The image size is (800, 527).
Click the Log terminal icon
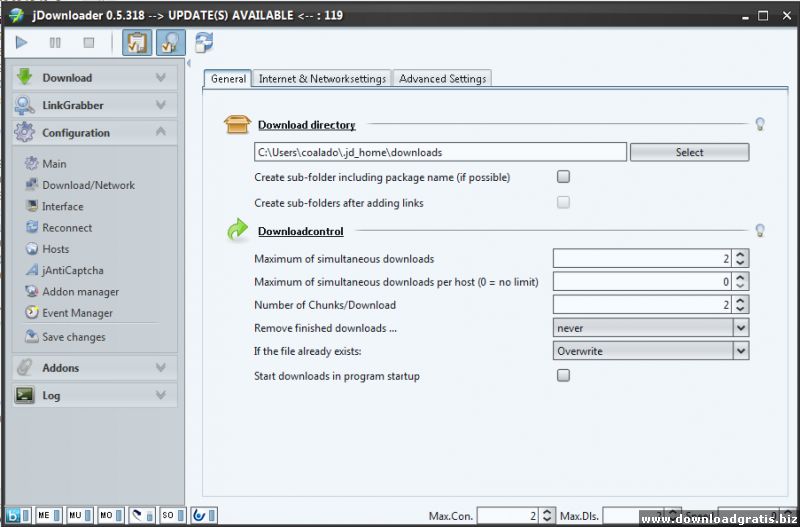pos(24,395)
